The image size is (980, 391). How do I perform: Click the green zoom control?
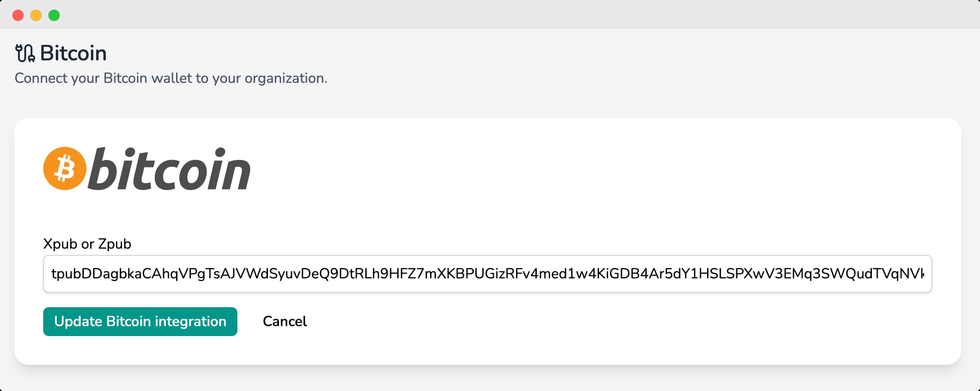click(x=54, y=15)
